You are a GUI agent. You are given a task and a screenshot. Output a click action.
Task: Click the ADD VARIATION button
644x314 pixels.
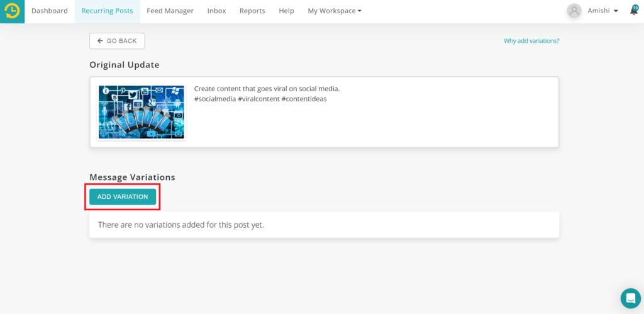(123, 197)
